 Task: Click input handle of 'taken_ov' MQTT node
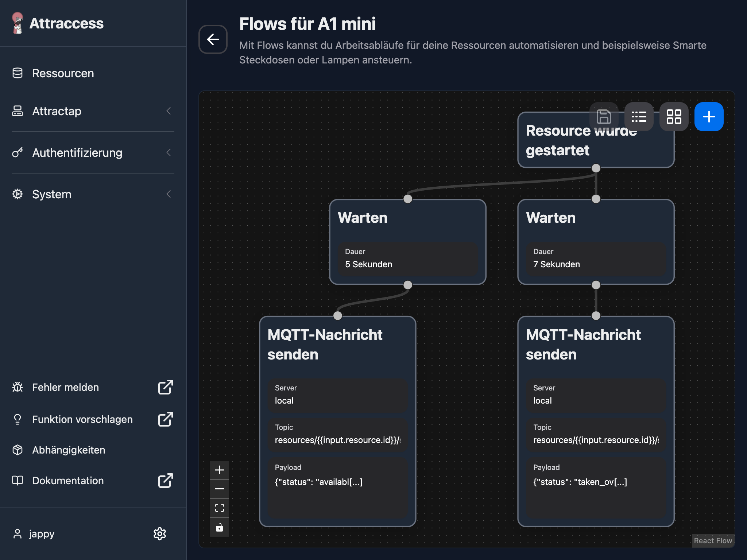(x=596, y=315)
